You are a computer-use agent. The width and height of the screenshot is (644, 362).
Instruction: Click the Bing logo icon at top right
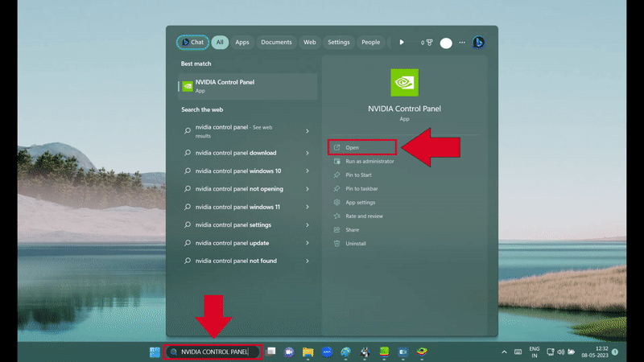pyautogui.click(x=478, y=43)
